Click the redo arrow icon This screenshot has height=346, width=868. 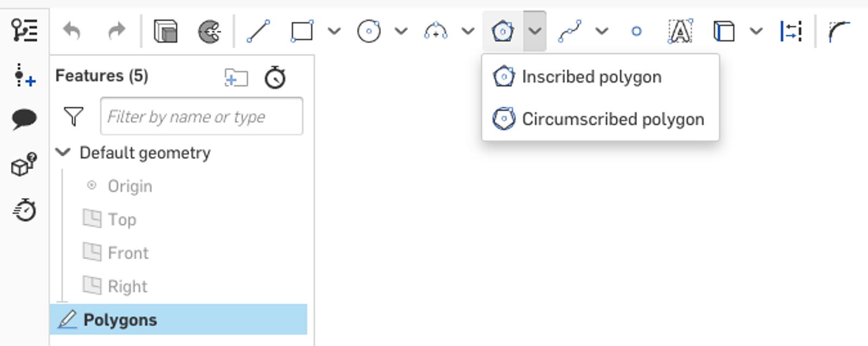click(116, 31)
